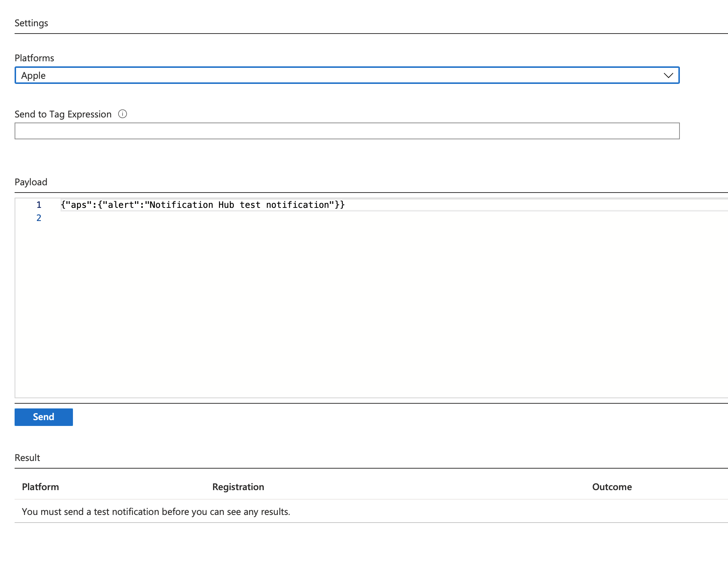Click the Outcome column header
Viewport: 728px width, 574px height.
pos(612,487)
